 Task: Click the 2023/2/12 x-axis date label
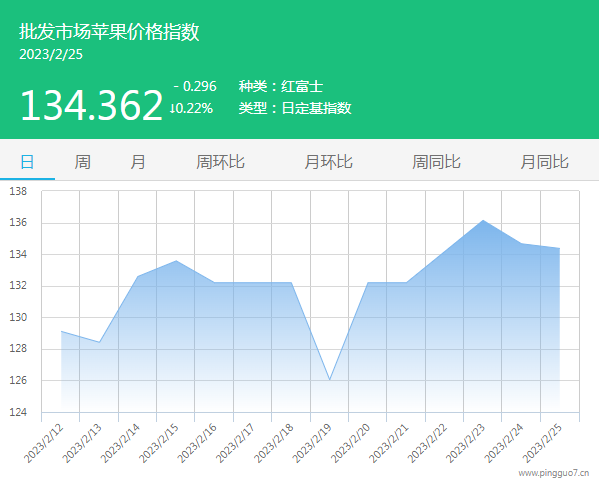(x=43, y=443)
